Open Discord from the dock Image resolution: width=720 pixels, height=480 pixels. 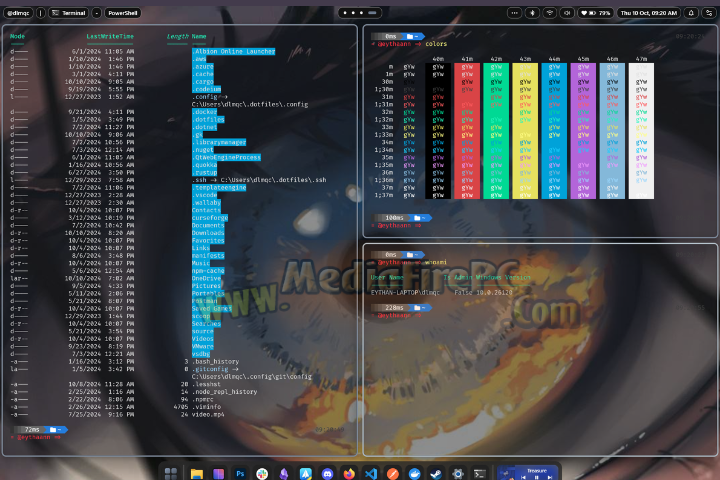pos(327,474)
